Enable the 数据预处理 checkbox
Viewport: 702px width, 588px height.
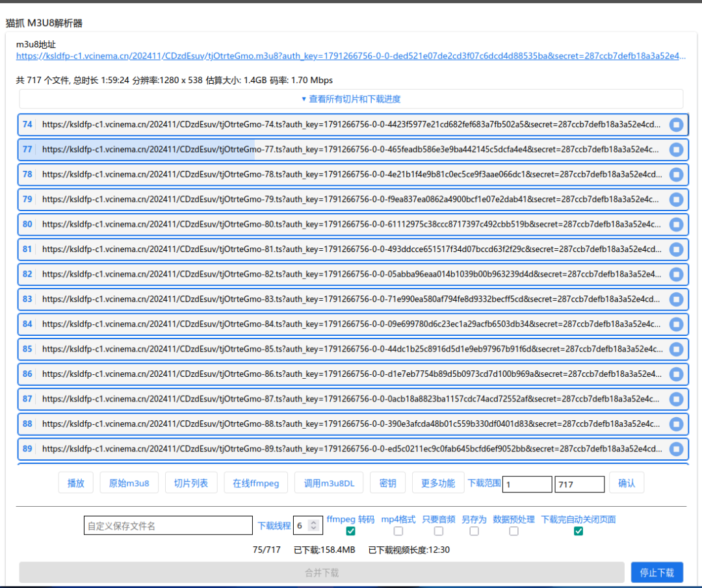tap(513, 531)
